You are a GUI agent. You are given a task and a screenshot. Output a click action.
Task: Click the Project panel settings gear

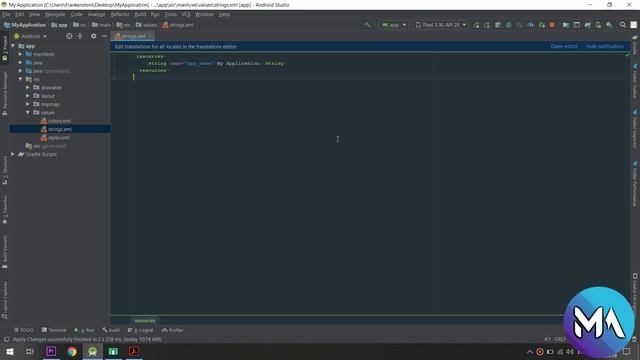point(93,36)
